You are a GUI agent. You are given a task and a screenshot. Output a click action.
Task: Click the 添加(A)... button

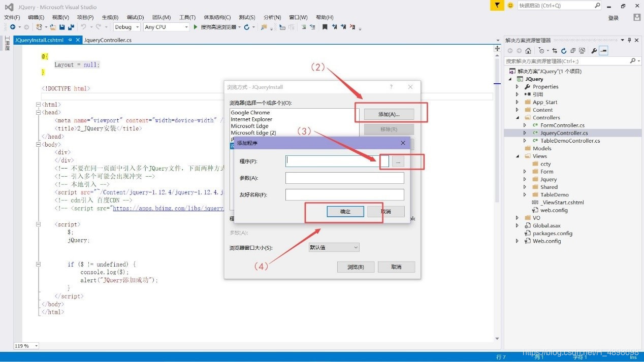click(389, 114)
